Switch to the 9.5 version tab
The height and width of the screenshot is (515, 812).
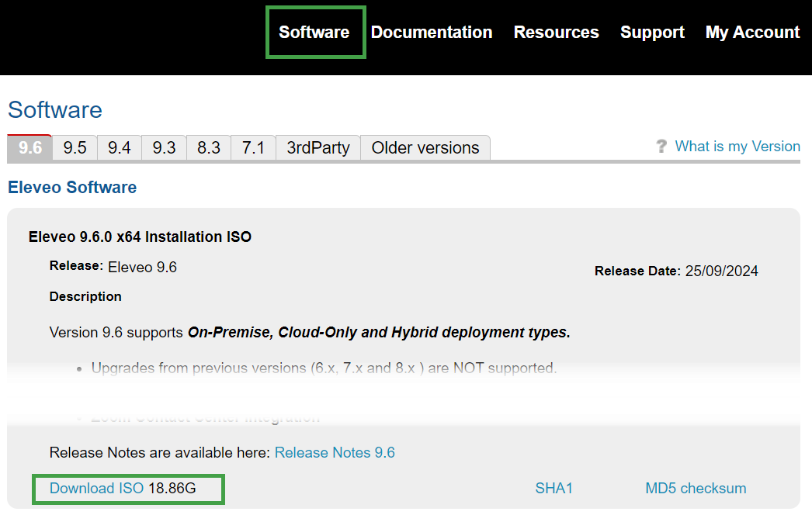click(x=75, y=147)
